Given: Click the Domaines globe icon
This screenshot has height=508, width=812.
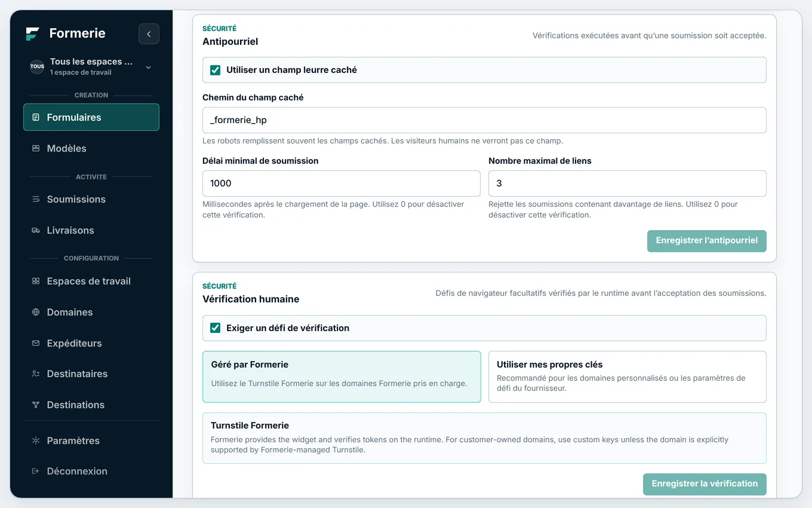Looking at the screenshot, I should tap(36, 312).
